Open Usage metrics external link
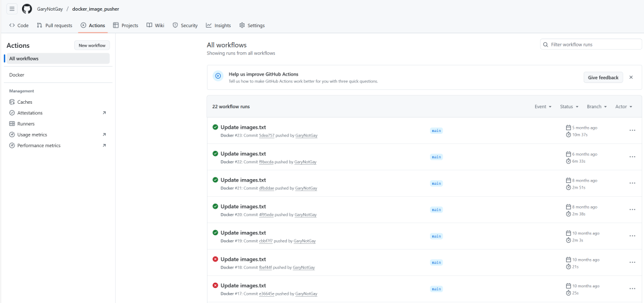This screenshot has height=303, width=644. 31,135
